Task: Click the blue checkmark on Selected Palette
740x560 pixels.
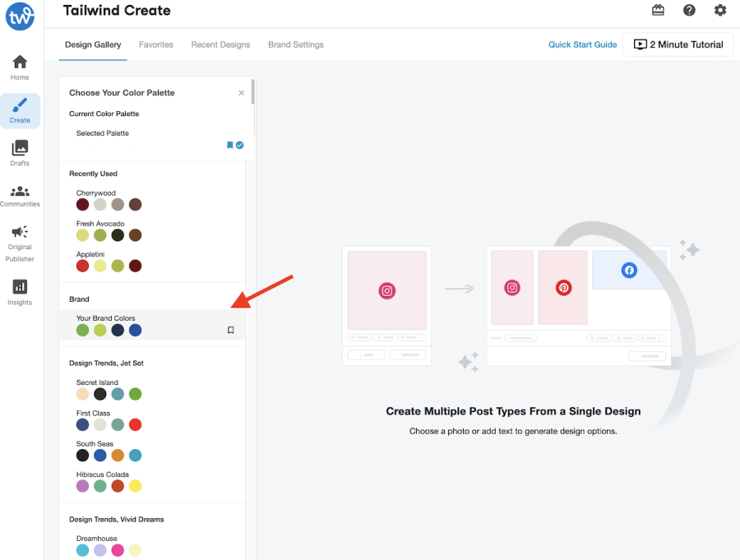Action: coord(240,145)
